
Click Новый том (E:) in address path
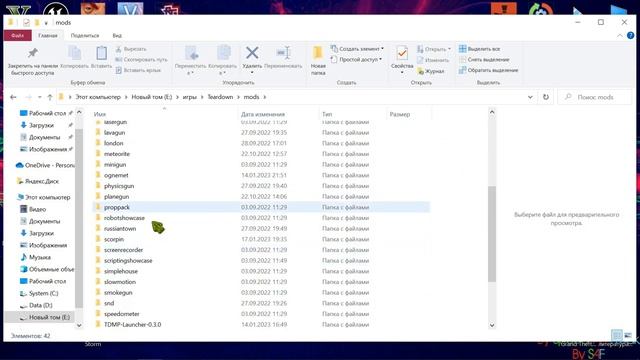(151, 97)
